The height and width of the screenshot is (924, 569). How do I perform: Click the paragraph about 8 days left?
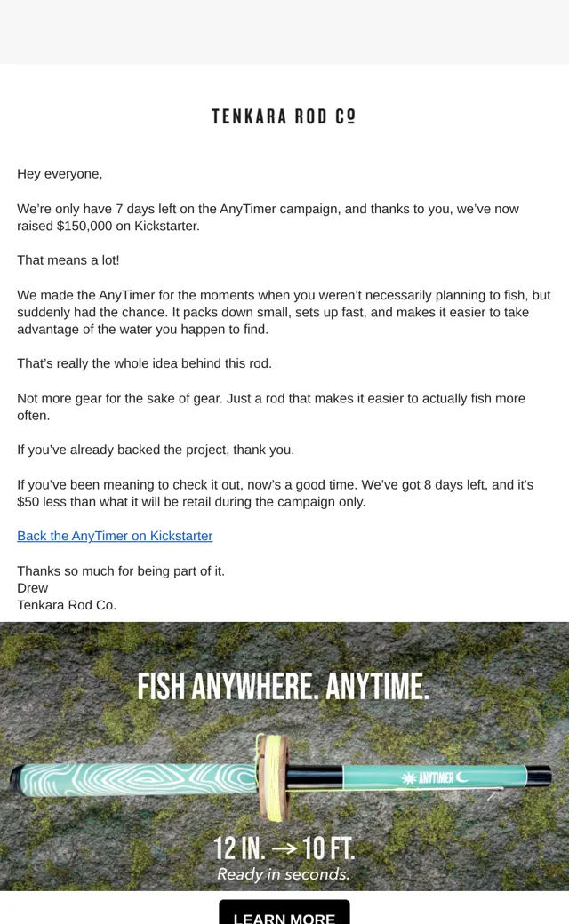[x=276, y=493]
